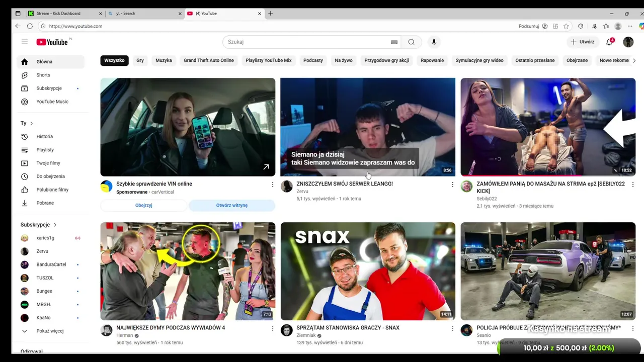
Task: Click the Obejrzyj ad button
Action: [x=144, y=205]
